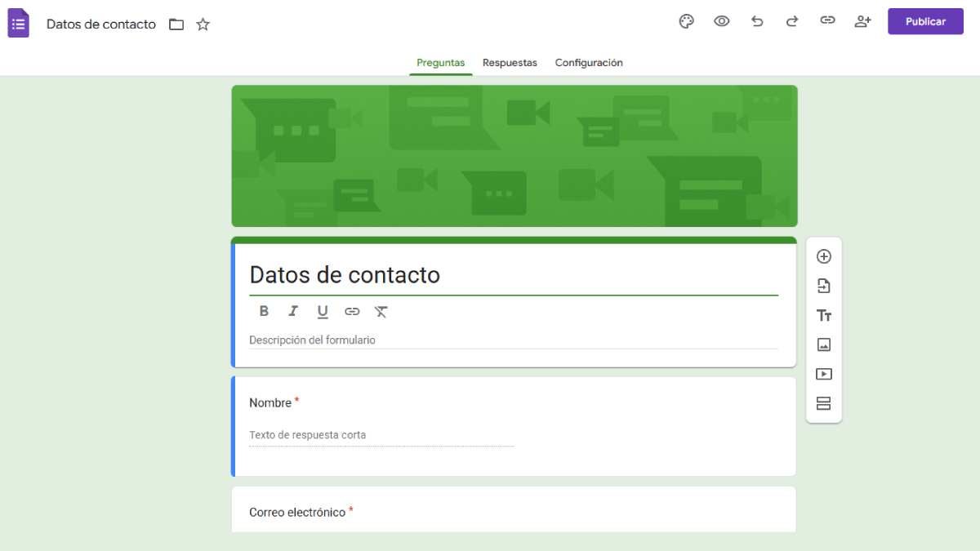The height and width of the screenshot is (551, 980).
Task: Apply bold to form title
Action: click(x=264, y=311)
